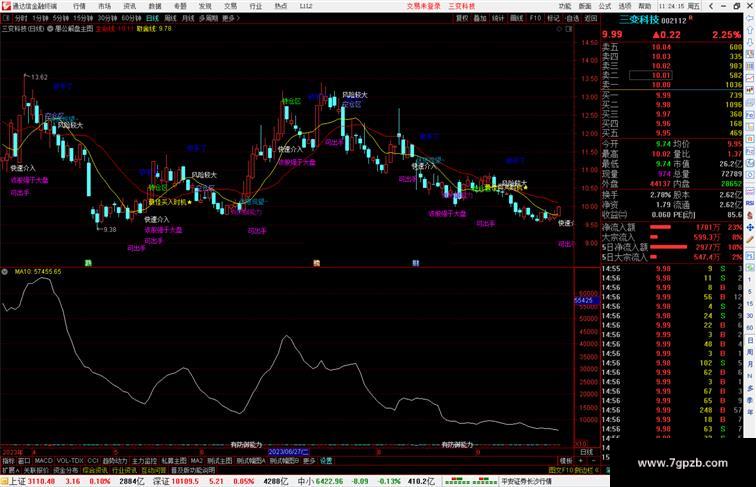Click the chart layout icon at toolbar left
The width and height of the screenshot is (756, 487).
(x=6, y=18)
